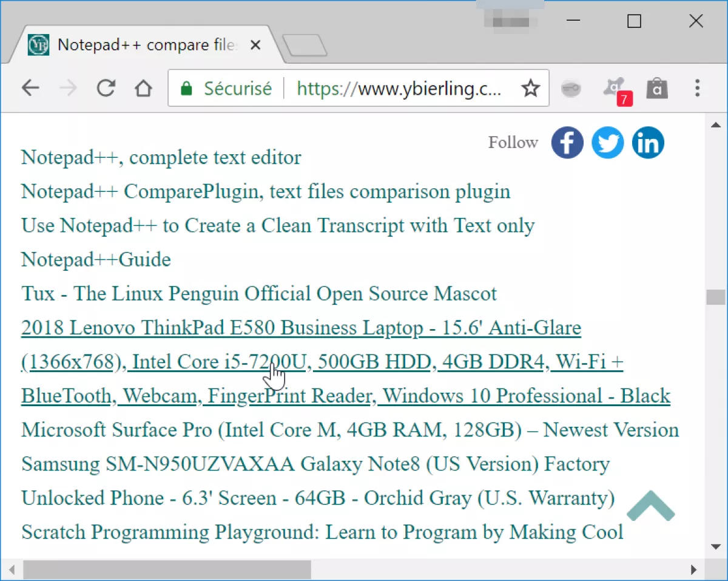The height and width of the screenshot is (581, 728).
Task: Click the ybierling address bar URL
Action: 399,89
